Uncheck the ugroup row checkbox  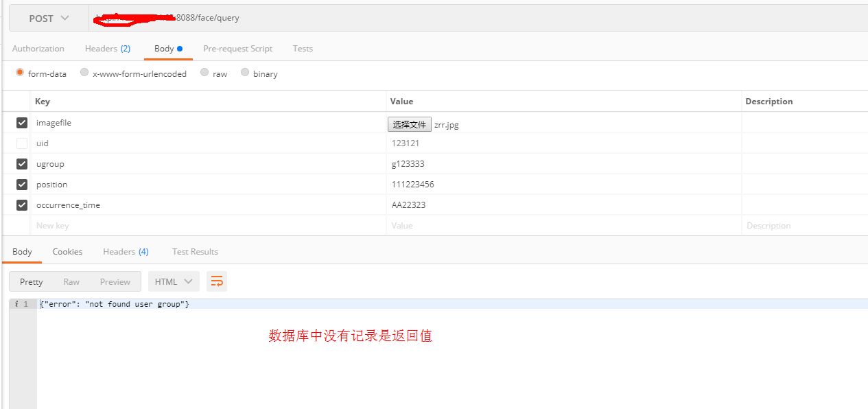(x=22, y=164)
